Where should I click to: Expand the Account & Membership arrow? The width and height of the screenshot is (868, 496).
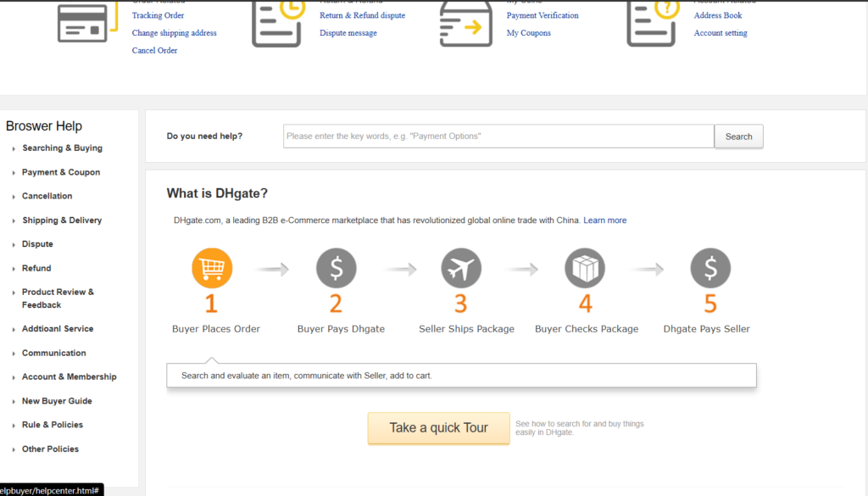pos(14,377)
